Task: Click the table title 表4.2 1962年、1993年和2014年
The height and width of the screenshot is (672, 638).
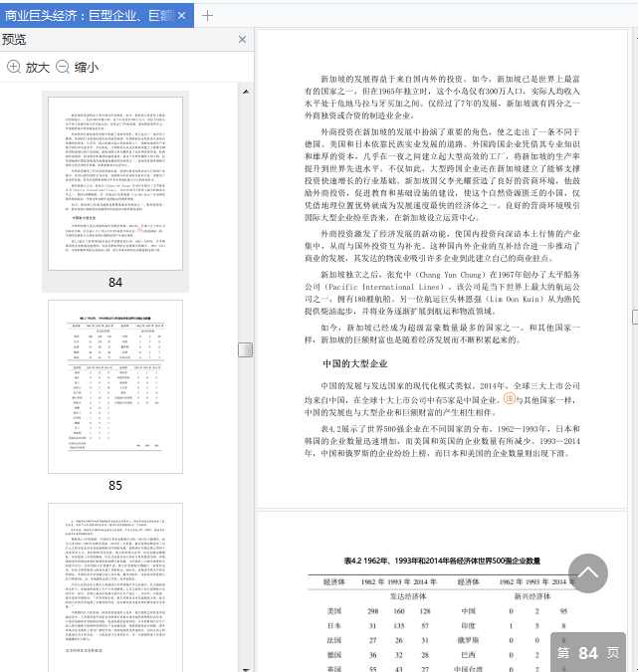Action: [442, 560]
